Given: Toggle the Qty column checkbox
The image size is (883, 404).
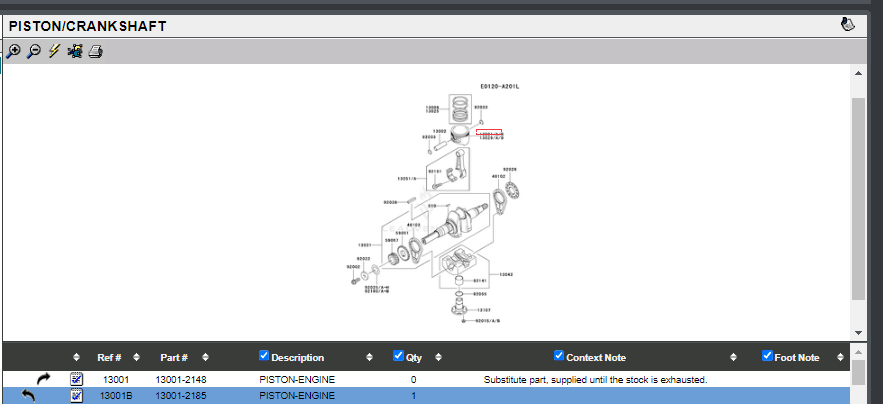Looking at the screenshot, I should click(399, 356).
